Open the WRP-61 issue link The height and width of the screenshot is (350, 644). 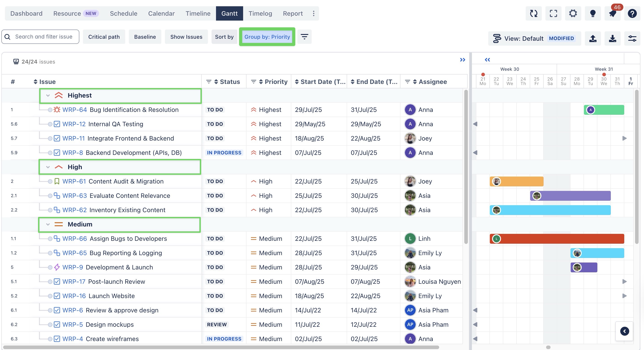coord(74,181)
